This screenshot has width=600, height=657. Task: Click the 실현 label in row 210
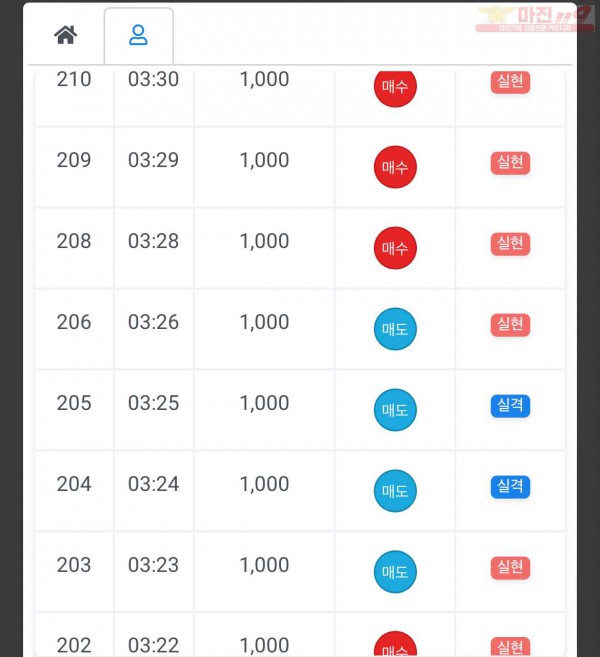510,82
